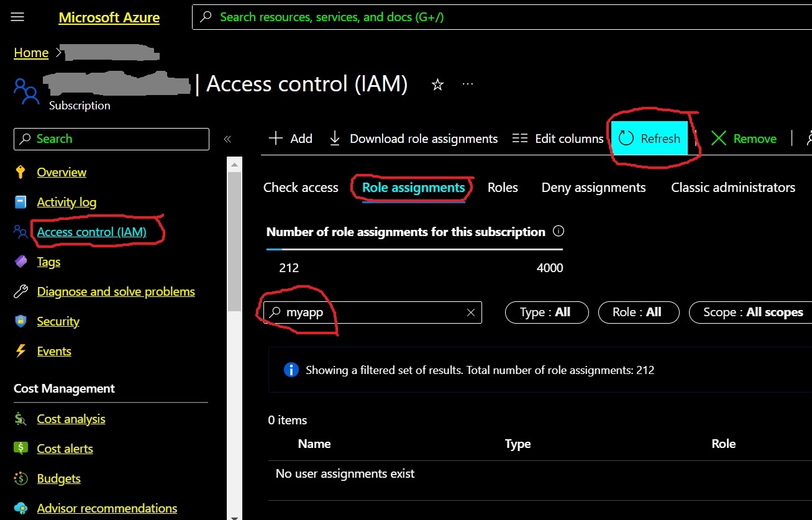Switch to Check access tab
The width and height of the screenshot is (812, 520).
[301, 188]
